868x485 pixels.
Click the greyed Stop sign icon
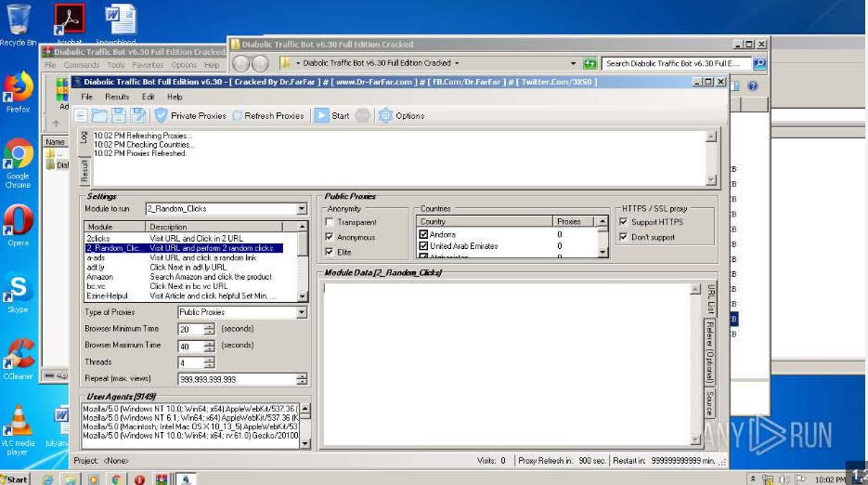tap(363, 115)
